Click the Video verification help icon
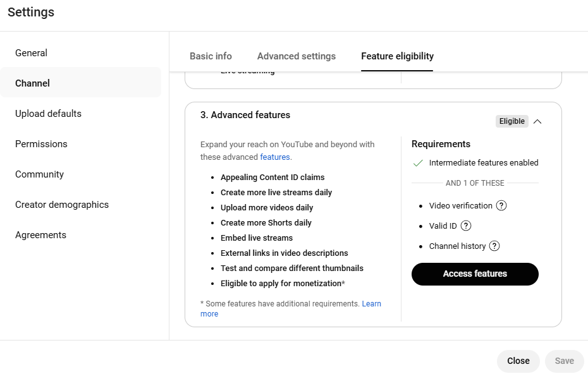This screenshot has width=588, height=374. [501, 206]
